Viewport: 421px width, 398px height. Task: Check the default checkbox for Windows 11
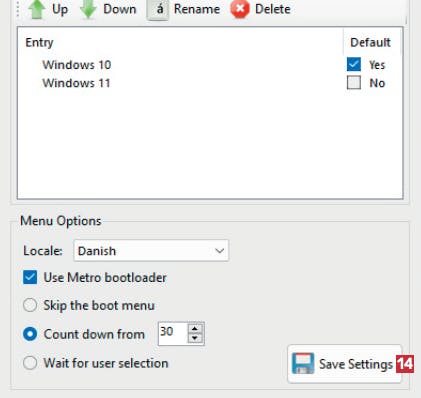(354, 83)
